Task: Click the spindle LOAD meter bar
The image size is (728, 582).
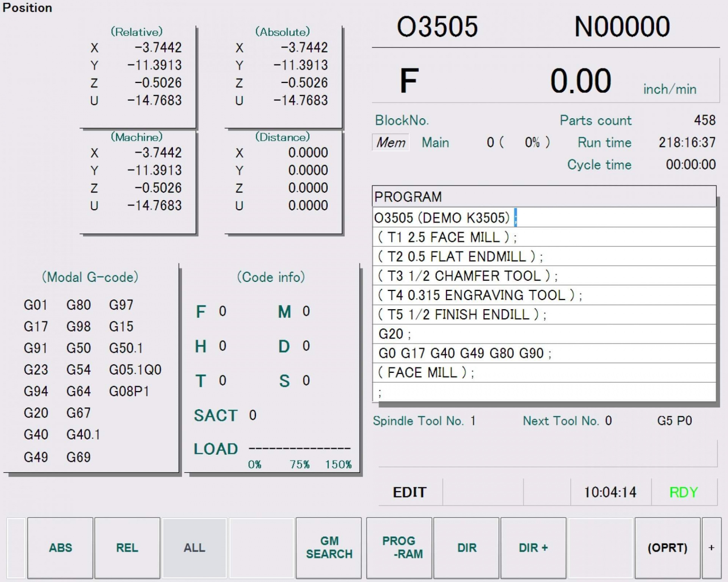Action: click(300, 449)
